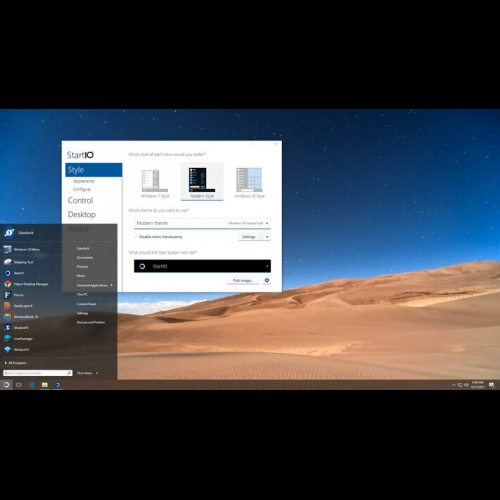Open Fences app icon in start menu

pyautogui.click(x=8, y=295)
